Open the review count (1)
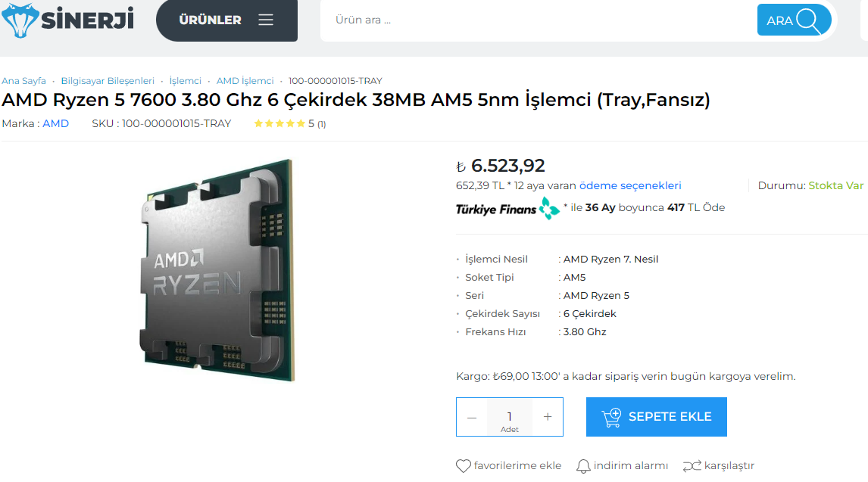 tap(322, 124)
